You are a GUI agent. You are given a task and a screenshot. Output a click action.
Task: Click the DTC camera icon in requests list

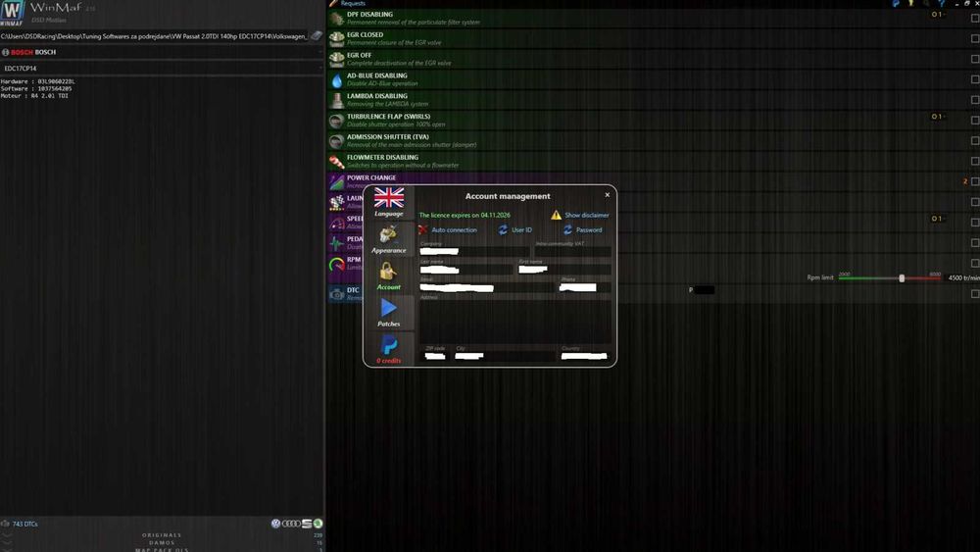click(x=336, y=294)
